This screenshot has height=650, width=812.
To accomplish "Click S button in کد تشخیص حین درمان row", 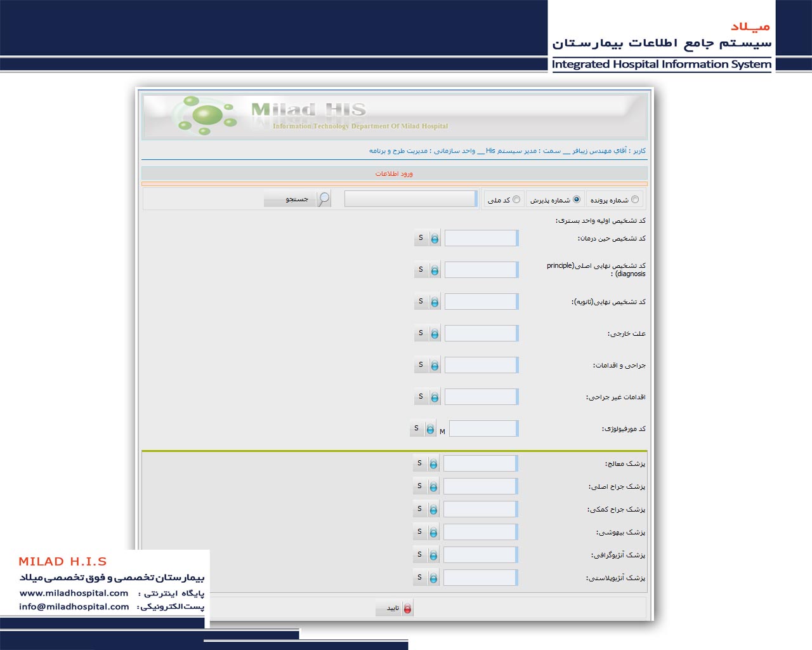I will pos(421,238).
